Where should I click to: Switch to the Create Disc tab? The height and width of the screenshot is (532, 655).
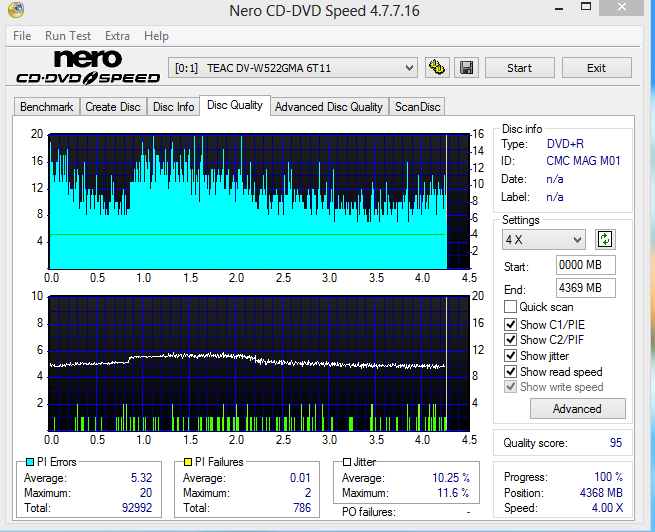(113, 107)
